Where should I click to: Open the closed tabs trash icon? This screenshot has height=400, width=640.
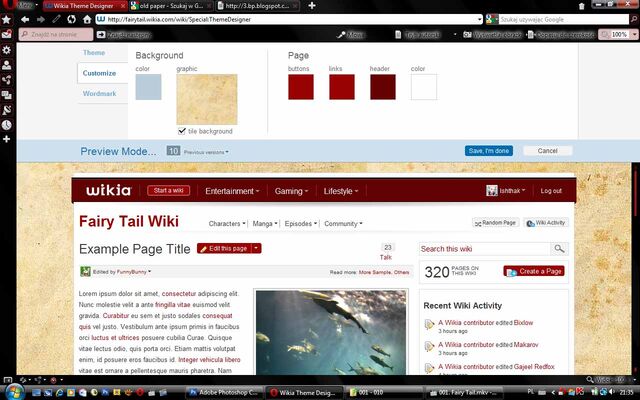(582, 6)
